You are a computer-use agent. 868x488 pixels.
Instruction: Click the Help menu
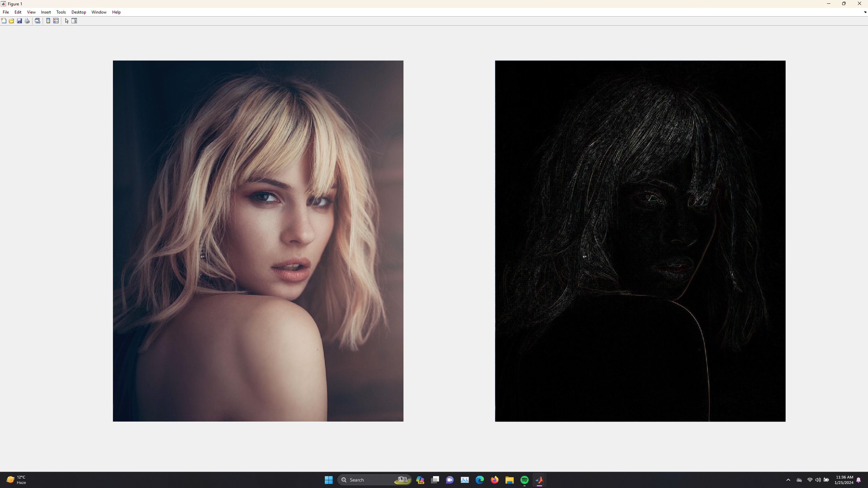point(116,12)
